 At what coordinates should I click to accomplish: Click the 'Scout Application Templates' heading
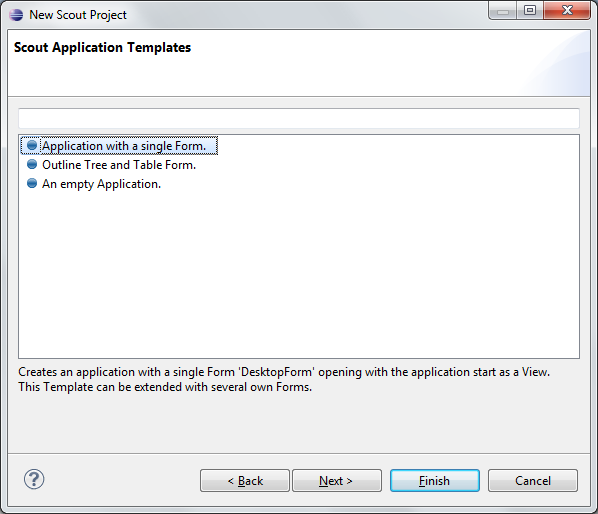(102, 47)
